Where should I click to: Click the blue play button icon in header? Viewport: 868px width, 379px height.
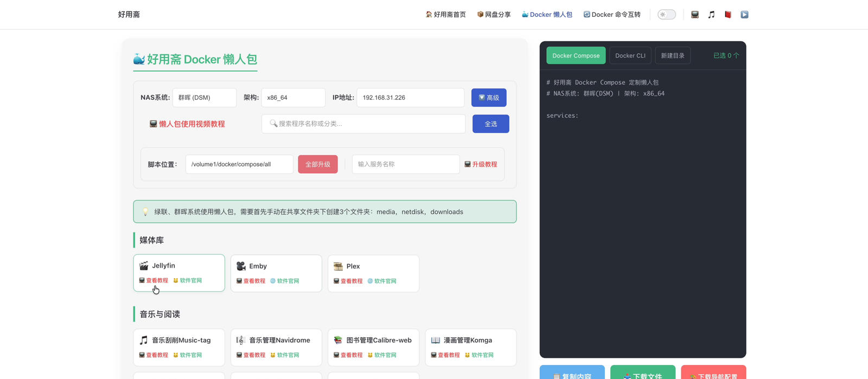[744, 15]
